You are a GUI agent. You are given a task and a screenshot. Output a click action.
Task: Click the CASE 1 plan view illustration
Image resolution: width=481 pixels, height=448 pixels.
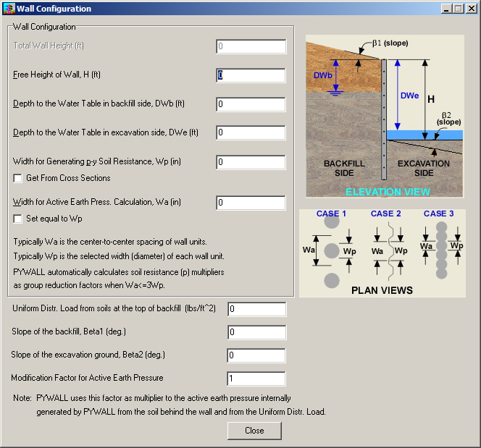tap(330, 250)
